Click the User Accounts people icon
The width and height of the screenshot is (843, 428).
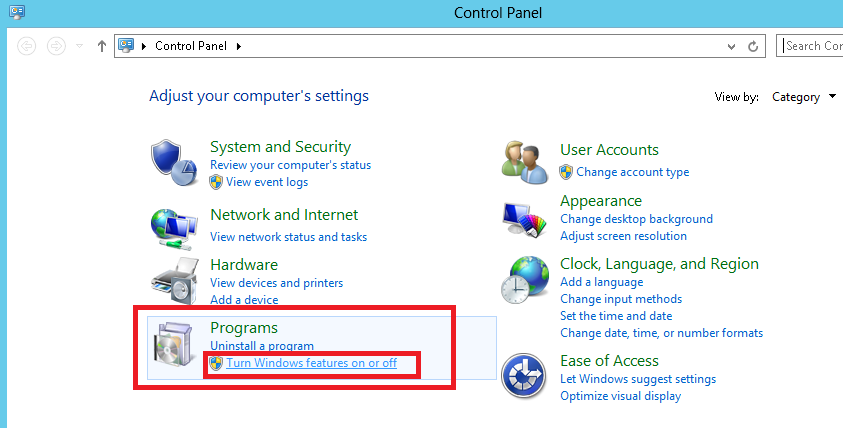[524, 161]
